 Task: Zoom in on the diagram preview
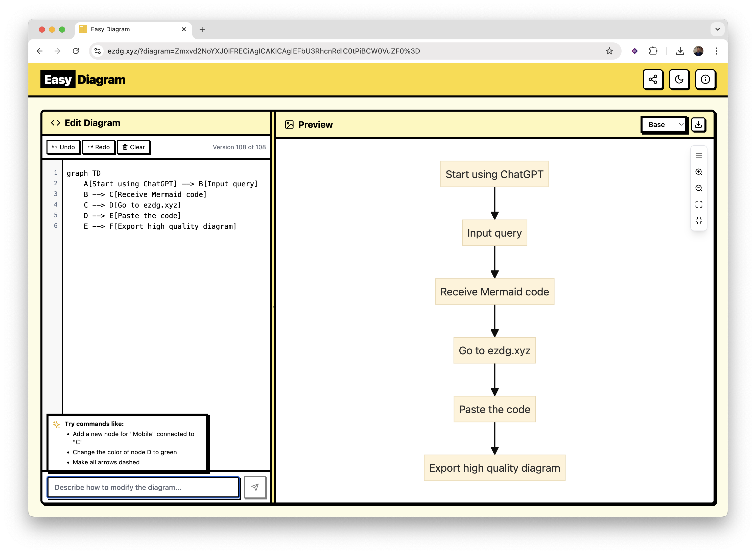(x=699, y=172)
